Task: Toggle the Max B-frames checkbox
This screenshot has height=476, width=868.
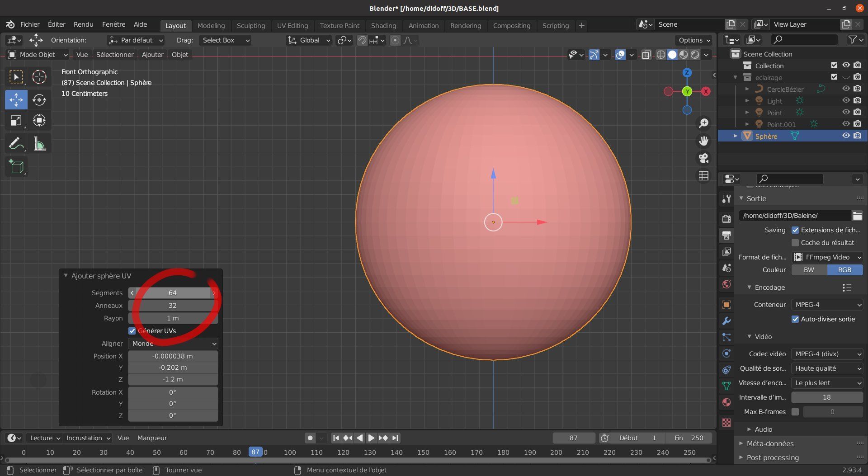Action: 795,412
